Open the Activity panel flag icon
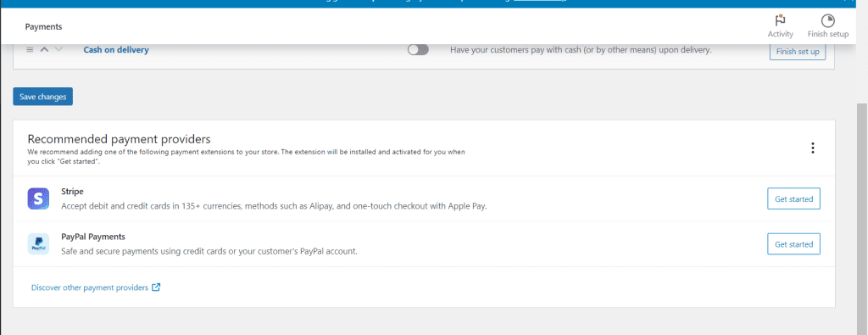Screen dimensions: 868x335 click(780, 21)
